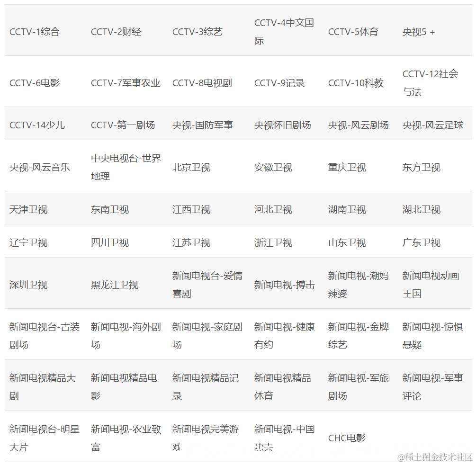Click on 新闻电视台-爱情喜剧
This screenshot has height=465, width=476.
click(207, 285)
